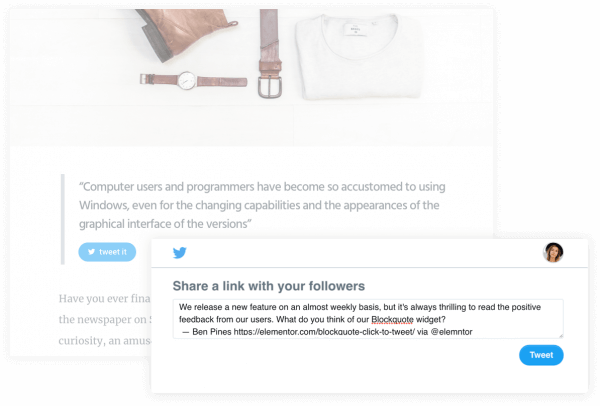Screen dimensions: 600x406
Task: Click the @elemntor mention in tweet text
Action: coord(452,332)
